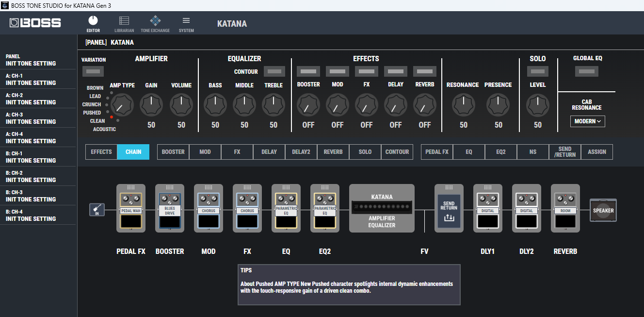Select the Chorus pedal above MOD
The width and height of the screenshot is (644, 317).
pyautogui.click(x=209, y=211)
